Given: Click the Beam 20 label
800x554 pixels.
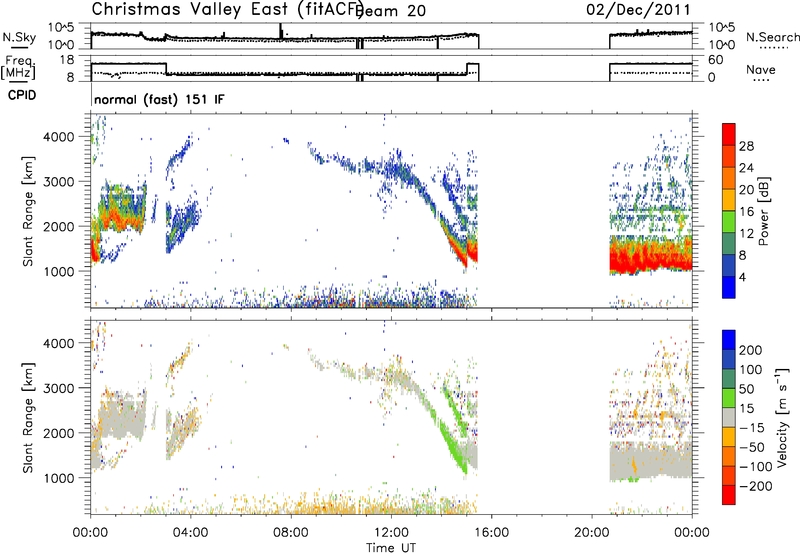Looking at the screenshot, I should [x=391, y=10].
